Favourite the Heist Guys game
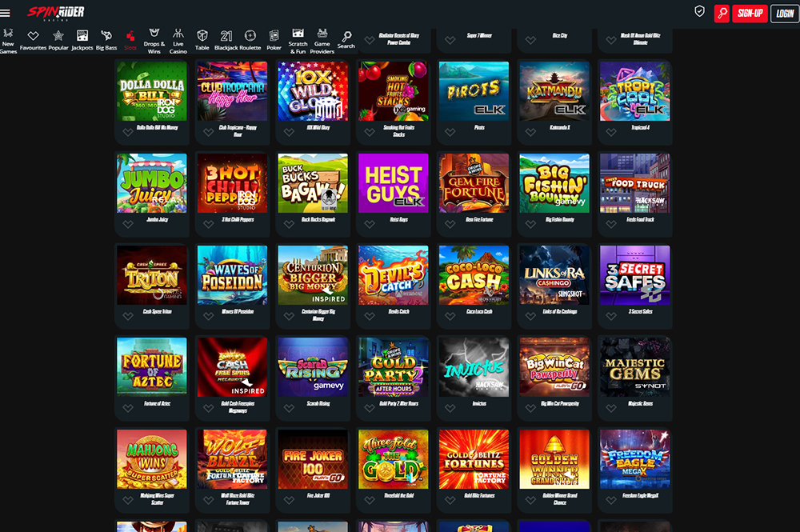 coord(370,224)
